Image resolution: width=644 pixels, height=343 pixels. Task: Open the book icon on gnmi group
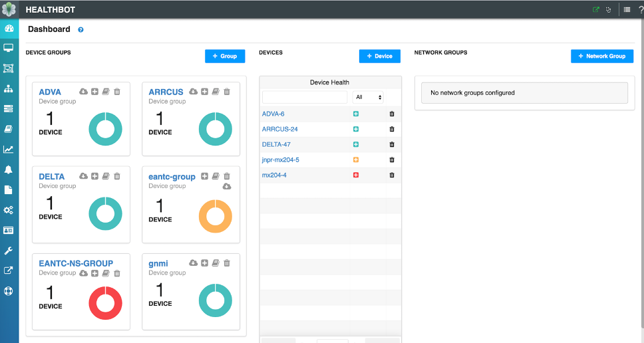tap(216, 263)
